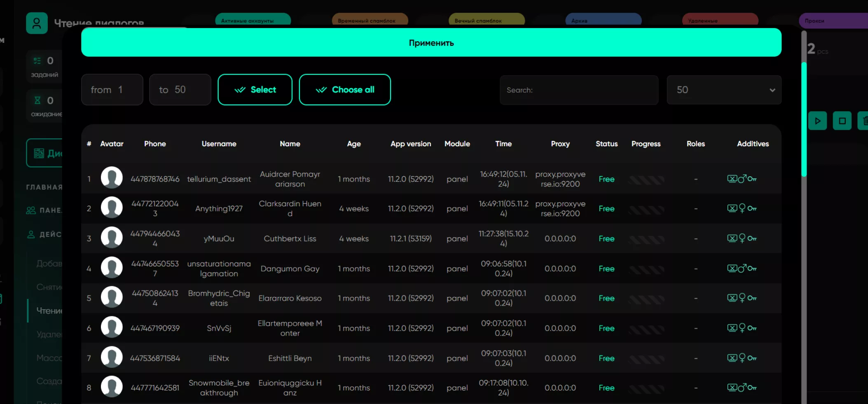
Task: Click the Time column header
Action: click(503, 144)
